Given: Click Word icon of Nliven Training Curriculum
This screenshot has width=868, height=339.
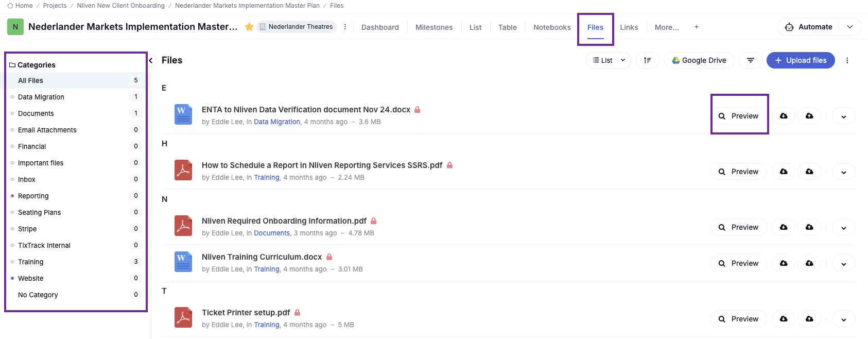Looking at the screenshot, I should [x=183, y=262].
